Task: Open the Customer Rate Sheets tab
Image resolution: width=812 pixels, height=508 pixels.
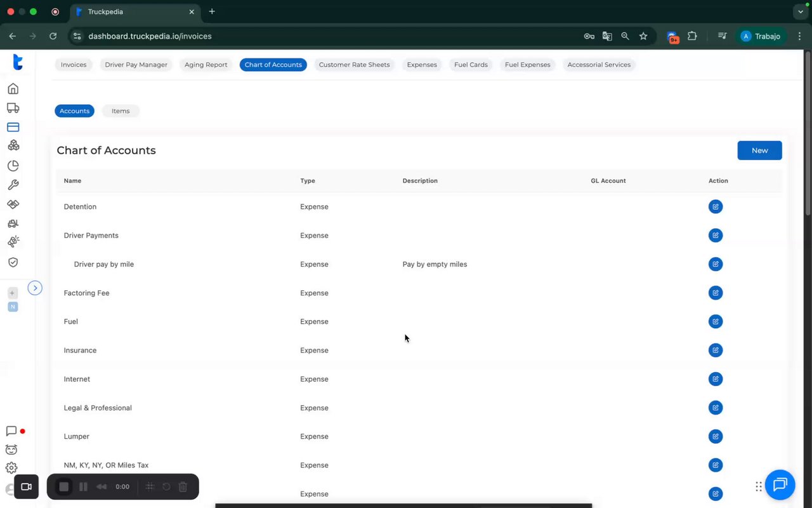Action: point(354,65)
